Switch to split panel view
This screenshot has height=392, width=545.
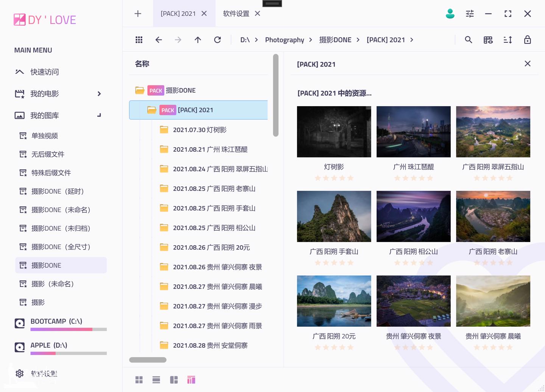click(174, 380)
